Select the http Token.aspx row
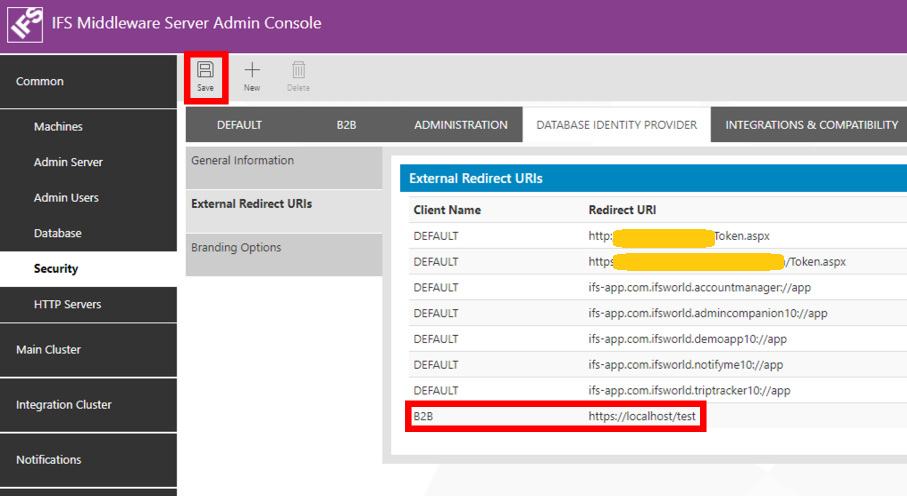Screen dimensions: 907x496 (x=658, y=236)
